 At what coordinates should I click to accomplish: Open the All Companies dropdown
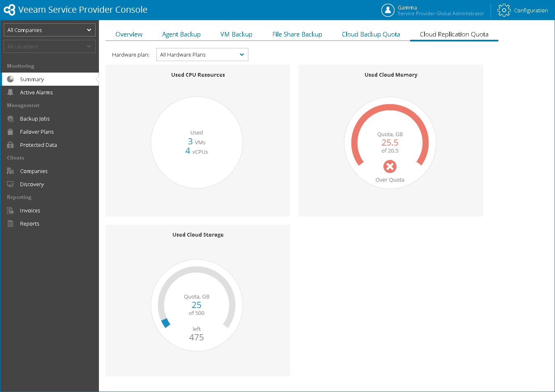tap(50, 30)
